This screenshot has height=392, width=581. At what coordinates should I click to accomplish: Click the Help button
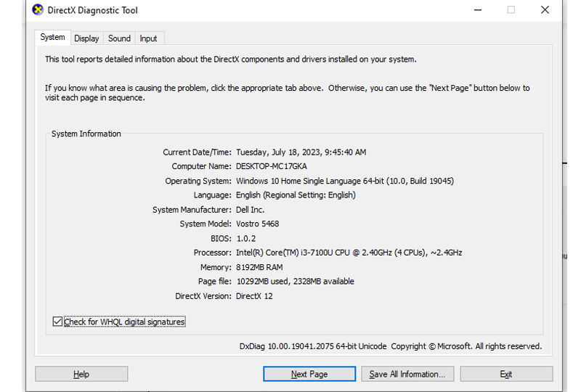[x=81, y=375]
